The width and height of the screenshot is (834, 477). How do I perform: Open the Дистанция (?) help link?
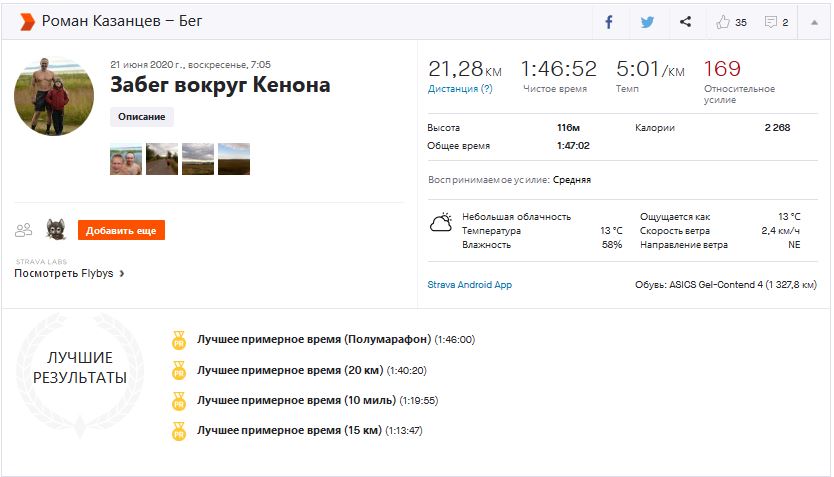(460, 88)
